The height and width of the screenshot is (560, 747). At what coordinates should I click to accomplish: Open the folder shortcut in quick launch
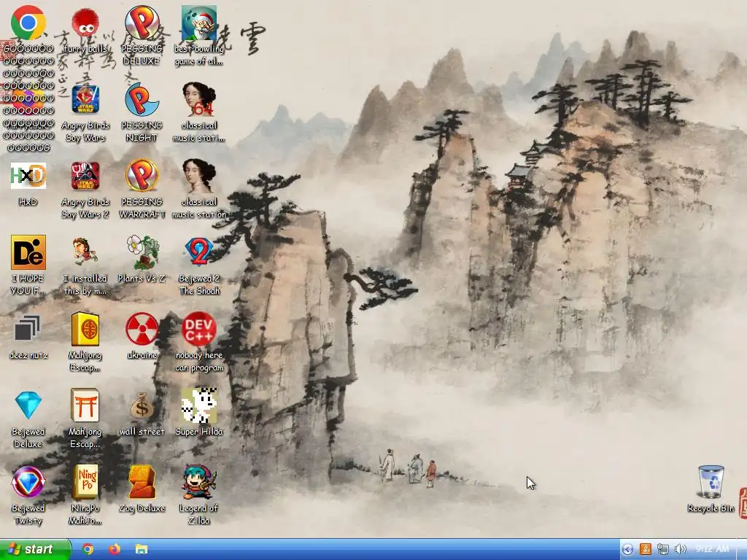click(141, 549)
